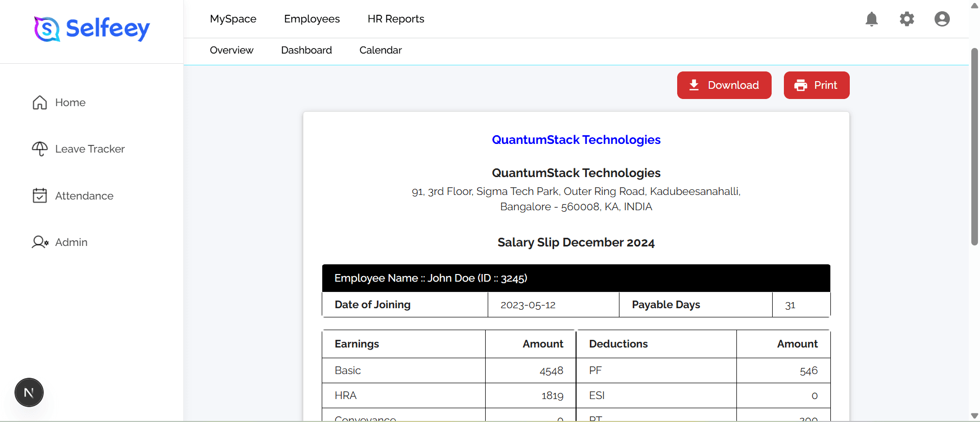Open the settings gear icon
The width and height of the screenshot is (980, 422).
(x=907, y=19)
